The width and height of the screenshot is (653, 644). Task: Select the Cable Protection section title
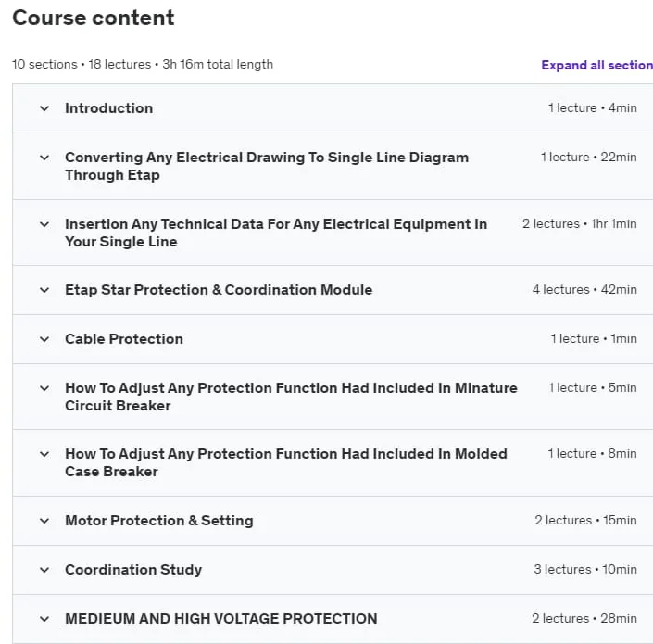pos(124,339)
